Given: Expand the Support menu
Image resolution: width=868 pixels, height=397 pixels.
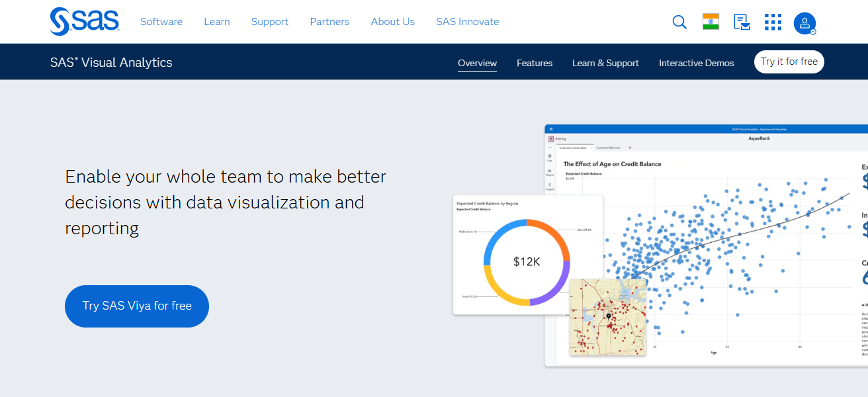Looking at the screenshot, I should (x=270, y=21).
